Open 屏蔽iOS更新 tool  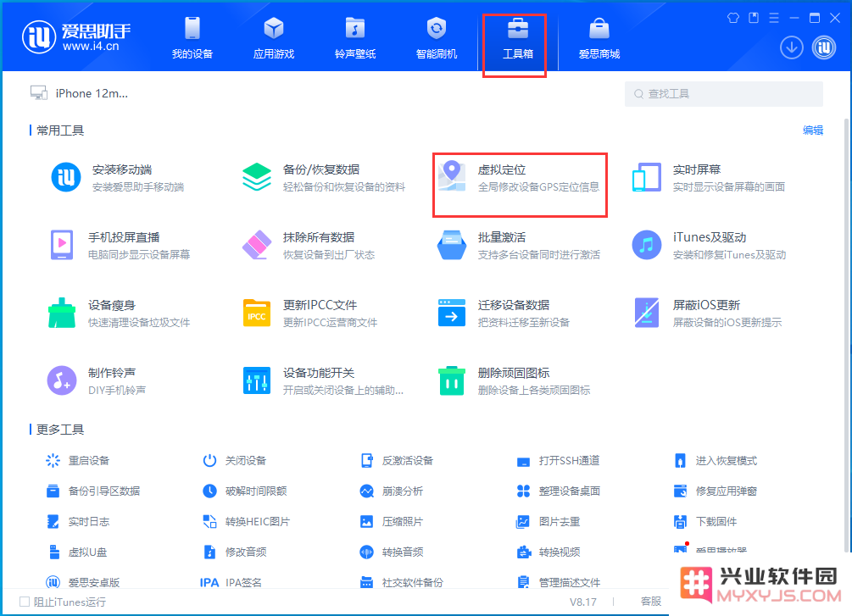pos(709,314)
